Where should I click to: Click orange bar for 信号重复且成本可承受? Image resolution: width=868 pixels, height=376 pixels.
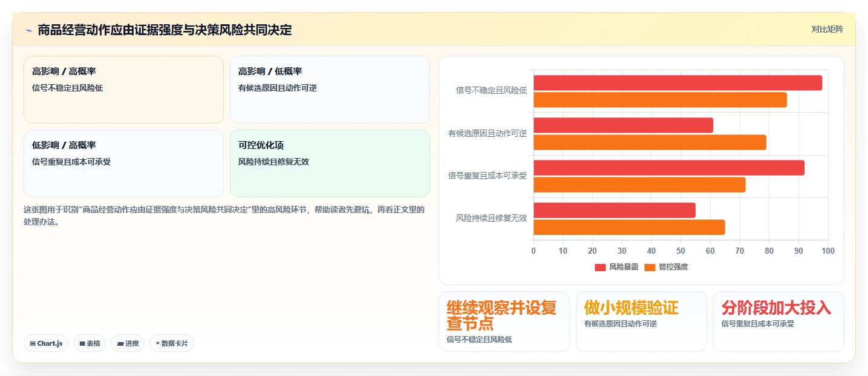coord(639,185)
